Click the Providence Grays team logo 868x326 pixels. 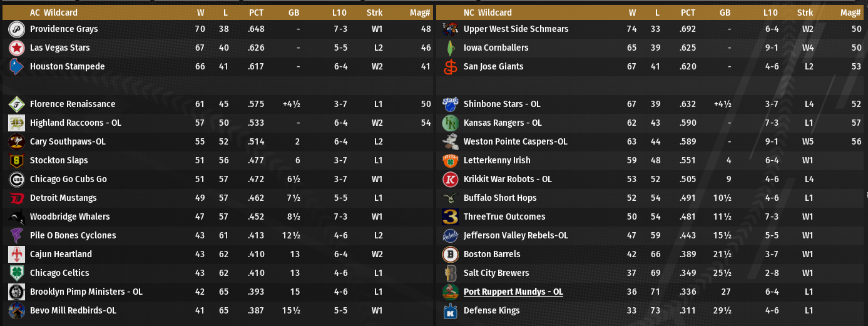17,29
